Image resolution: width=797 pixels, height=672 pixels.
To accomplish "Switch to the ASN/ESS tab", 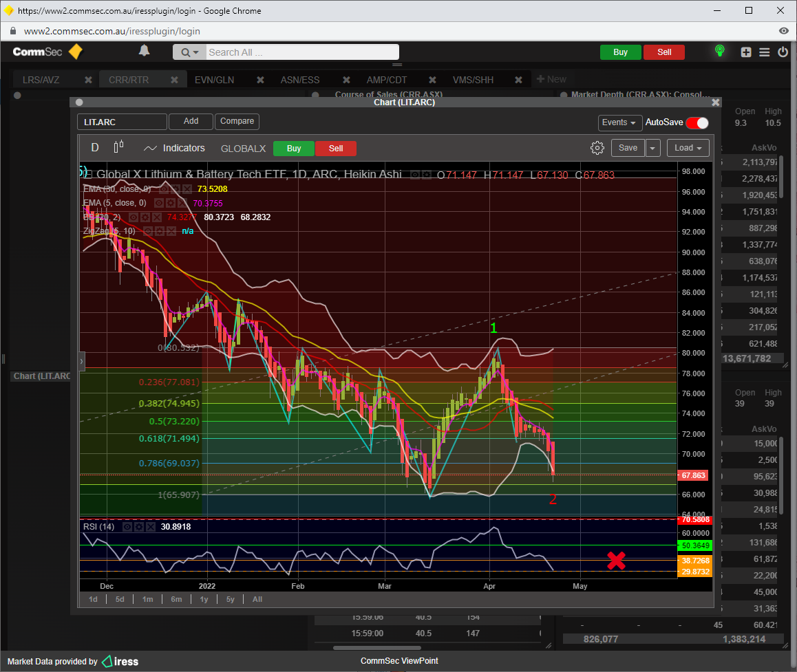I will (x=300, y=80).
